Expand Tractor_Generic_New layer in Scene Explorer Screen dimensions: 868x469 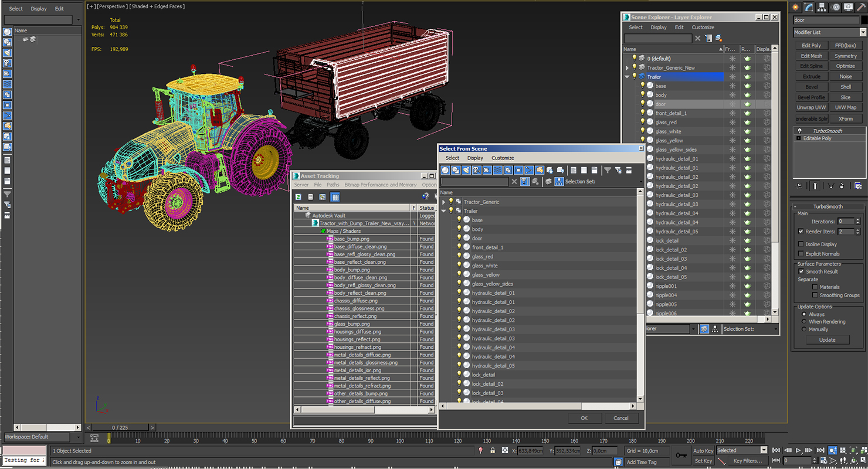click(627, 67)
